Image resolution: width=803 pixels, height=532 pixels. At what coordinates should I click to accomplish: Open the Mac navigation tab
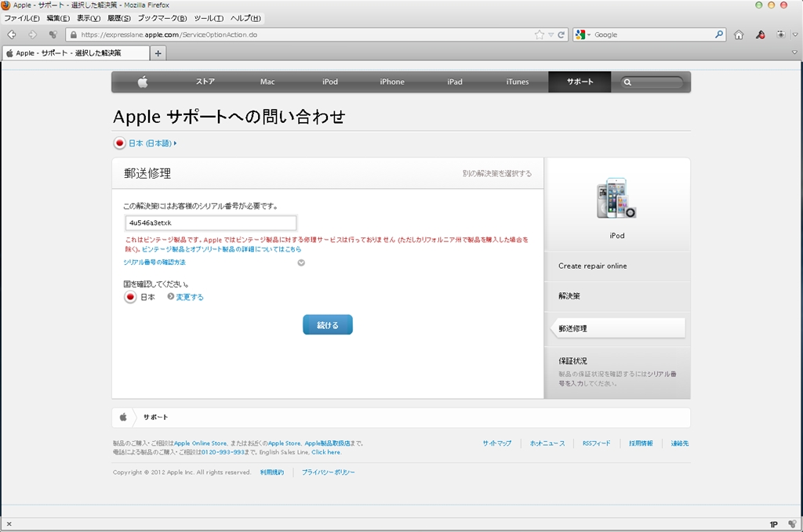tap(267, 81)
